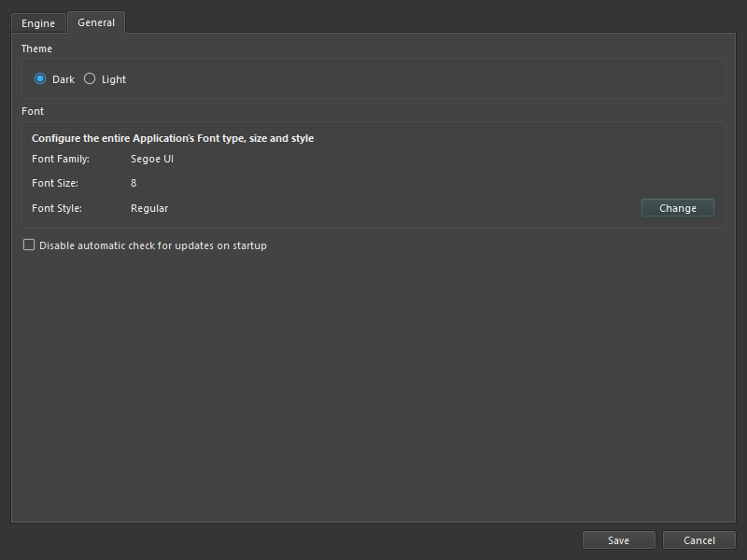Viewport: 747px width, 560px height.
Task: Open the font Change dialog
Action: 678,208
